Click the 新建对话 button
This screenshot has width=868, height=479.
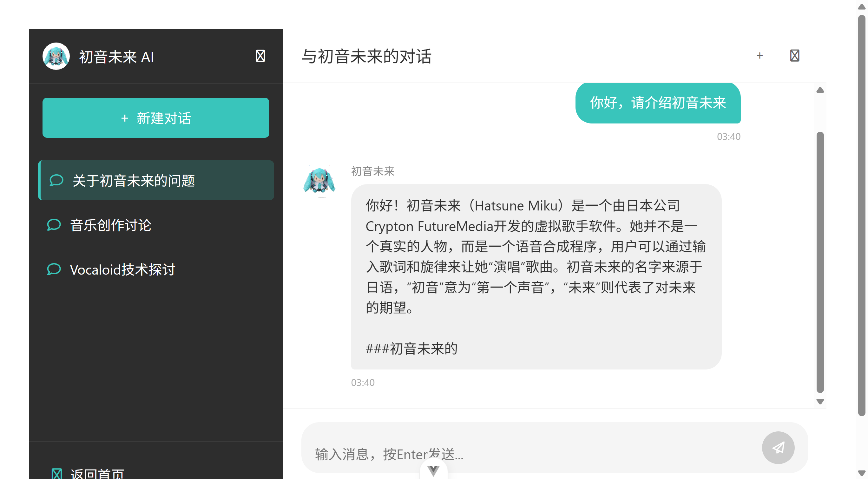156,118
